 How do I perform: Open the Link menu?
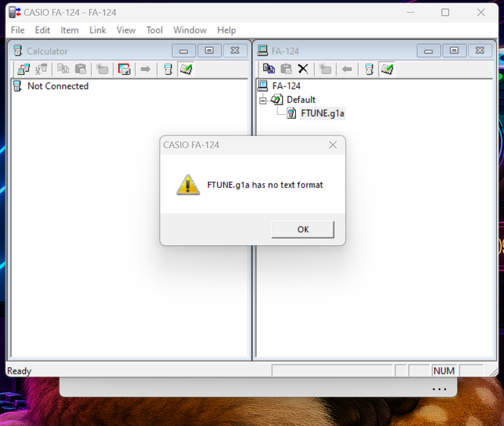pyautogui.click(x=97, y=30)
